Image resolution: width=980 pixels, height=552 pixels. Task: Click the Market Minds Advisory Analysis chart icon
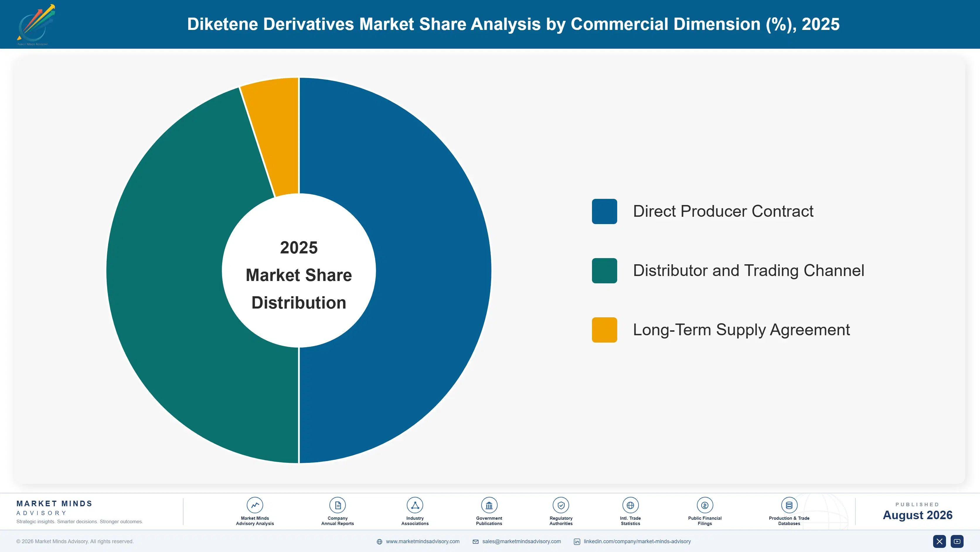pyautogui.click(x=255, y=505)
